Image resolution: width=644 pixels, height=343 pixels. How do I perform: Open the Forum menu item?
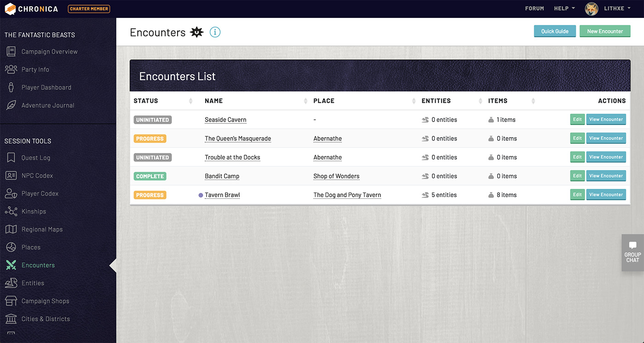pos(535,9)
